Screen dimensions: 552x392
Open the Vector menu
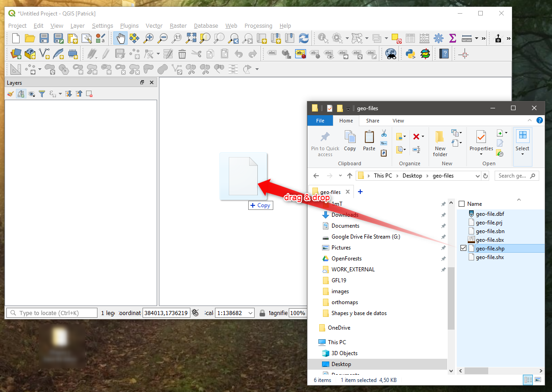(x=154, y=26)
